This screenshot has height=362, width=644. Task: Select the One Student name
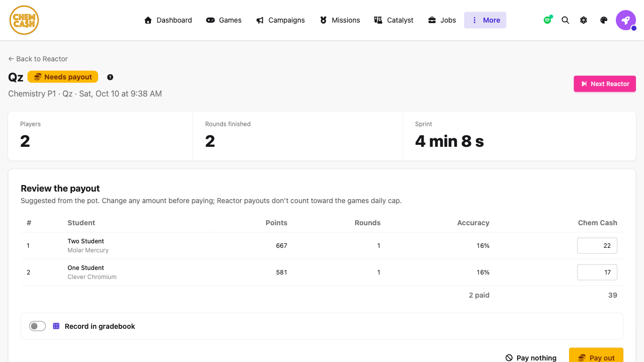click(x=86, y=268)
